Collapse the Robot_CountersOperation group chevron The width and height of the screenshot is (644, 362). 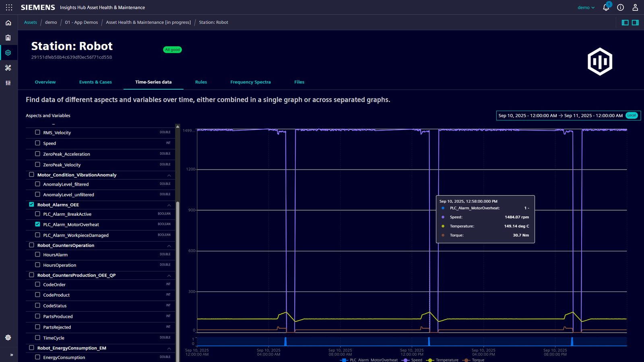(x=169, y=246)
